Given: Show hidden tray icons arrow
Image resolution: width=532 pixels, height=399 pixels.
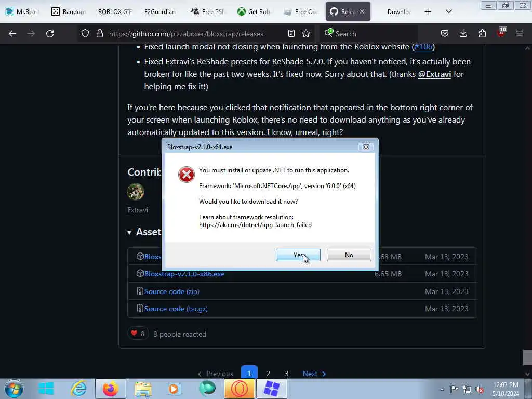Looking at the screenshot, I should point(442,389).
